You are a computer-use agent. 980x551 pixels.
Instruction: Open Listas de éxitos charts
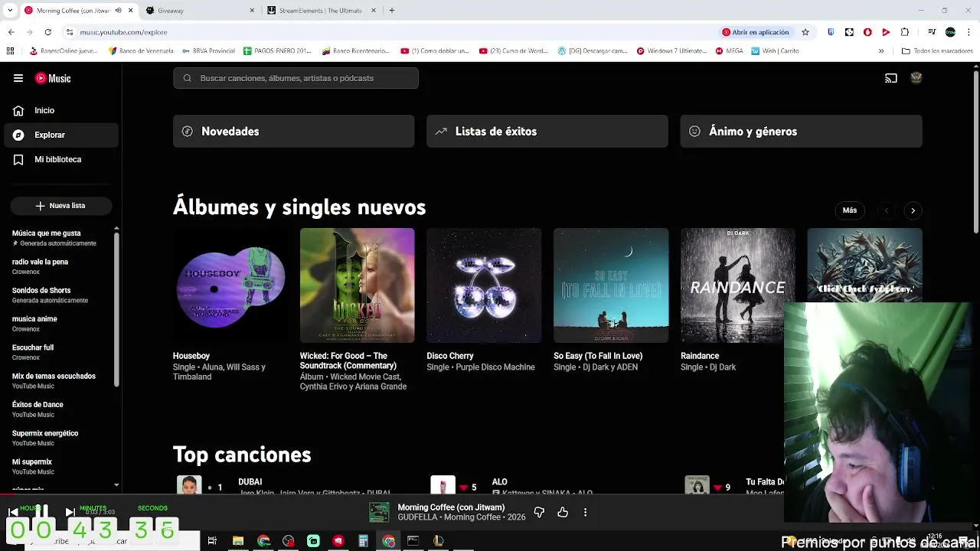click(547, 131)
